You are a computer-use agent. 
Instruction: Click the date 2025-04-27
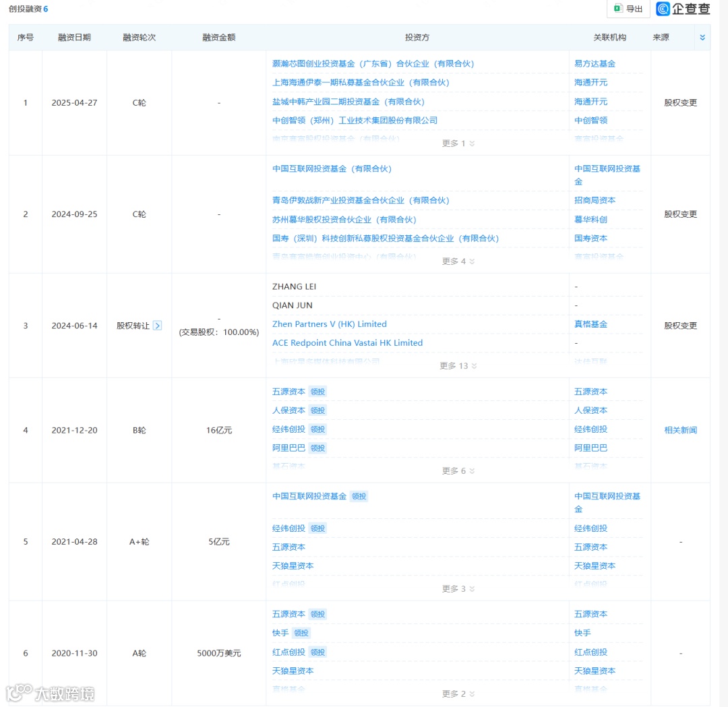pyautogui.click(x=74, y=102)
